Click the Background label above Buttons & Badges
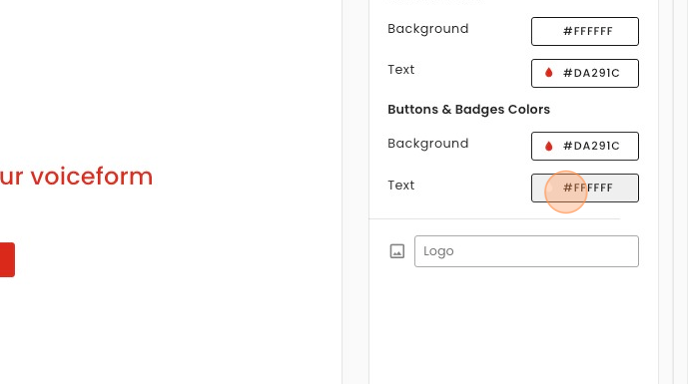688x384 pixels. click(428, 29)
